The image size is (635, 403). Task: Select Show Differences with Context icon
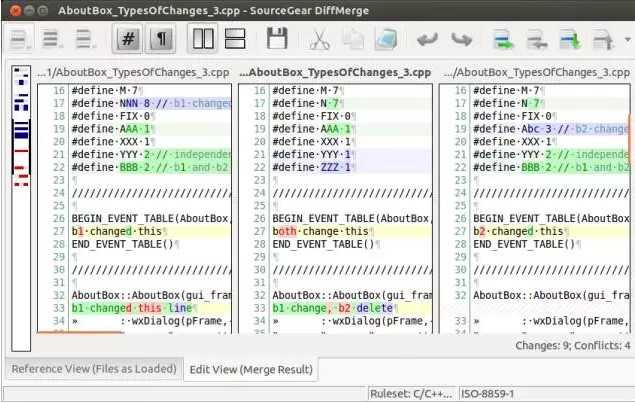(83, 39)
